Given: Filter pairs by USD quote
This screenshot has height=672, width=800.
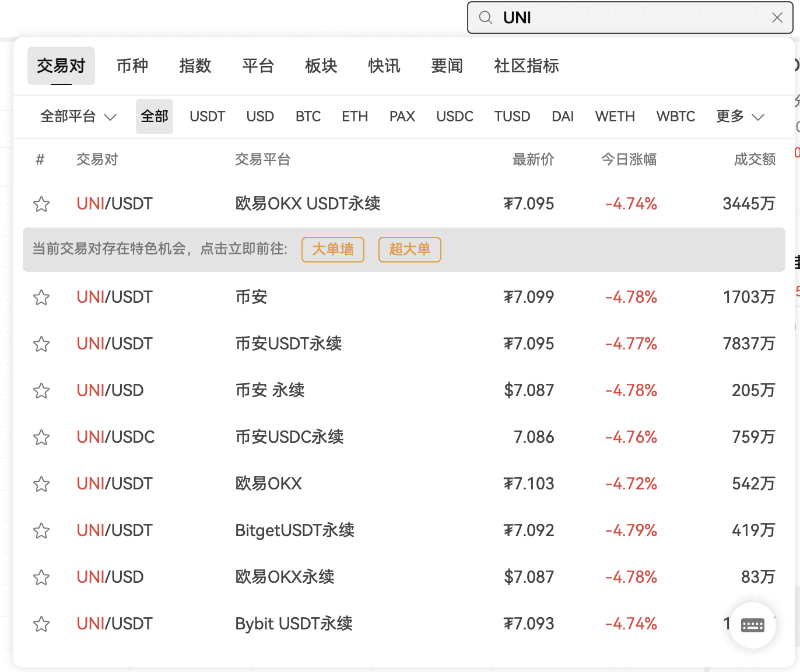Looking at the screenshot, I should (x=260, y=117).
